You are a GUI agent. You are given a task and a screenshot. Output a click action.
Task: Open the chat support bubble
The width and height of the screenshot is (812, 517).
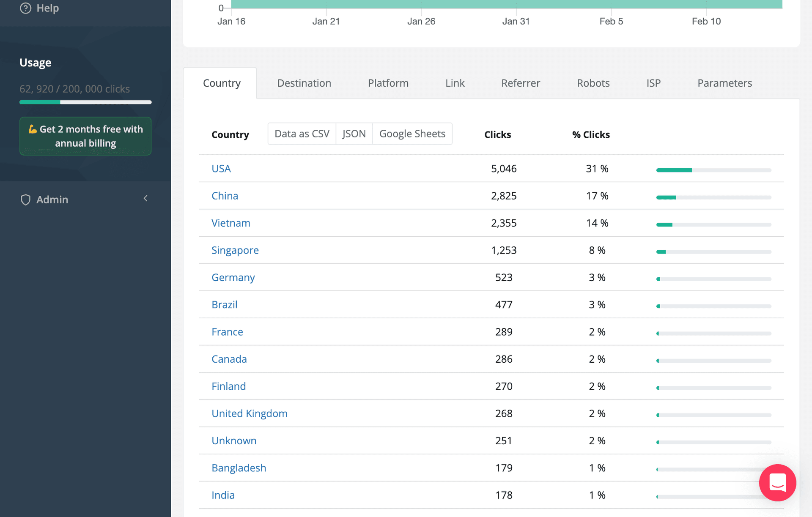(x=777, y=483)
